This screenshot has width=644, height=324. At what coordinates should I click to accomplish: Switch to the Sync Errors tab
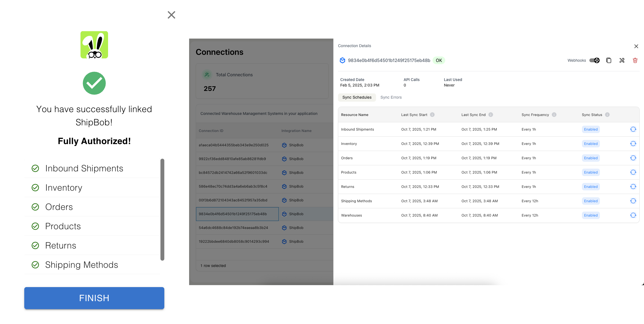pyautogui.click(x=391, y=97)
